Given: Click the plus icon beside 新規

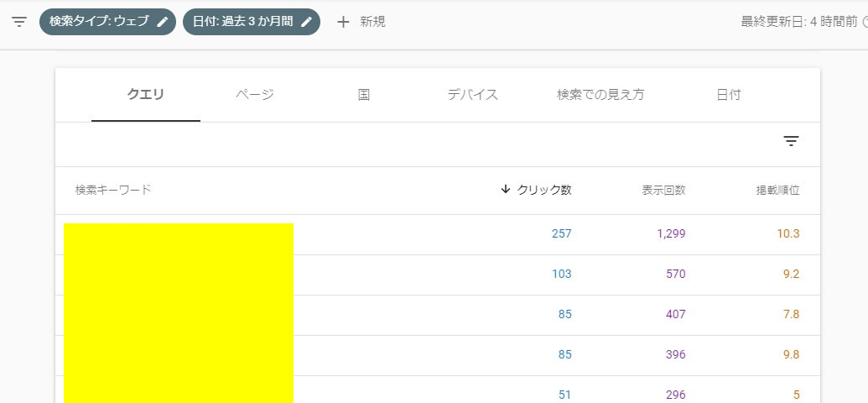Looking at the screenshot, I should point(343,22).
